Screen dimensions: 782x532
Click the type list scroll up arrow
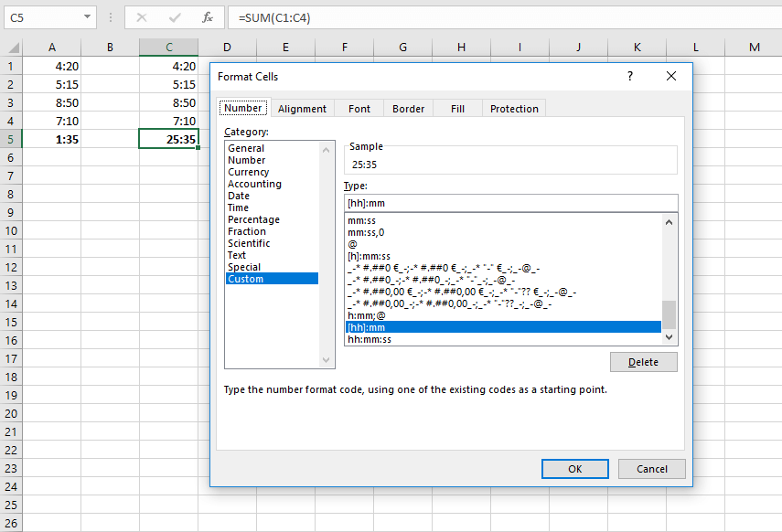click(670, 222)
